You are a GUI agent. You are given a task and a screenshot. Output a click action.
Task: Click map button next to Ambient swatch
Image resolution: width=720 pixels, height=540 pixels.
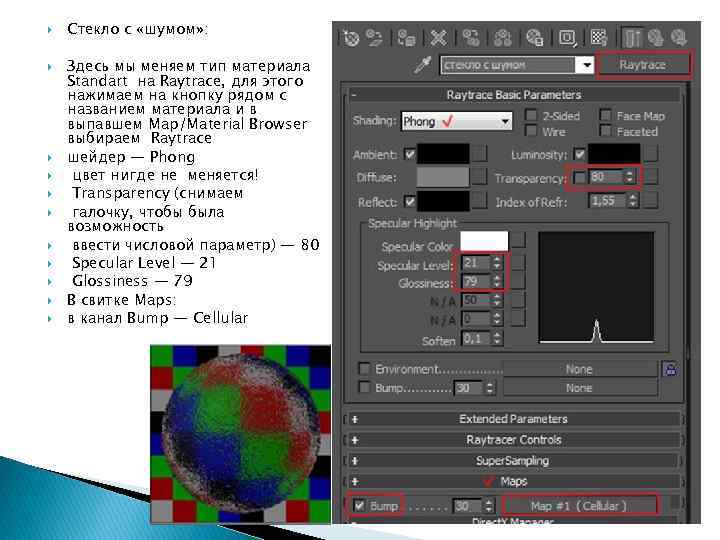tap(479, 154)
